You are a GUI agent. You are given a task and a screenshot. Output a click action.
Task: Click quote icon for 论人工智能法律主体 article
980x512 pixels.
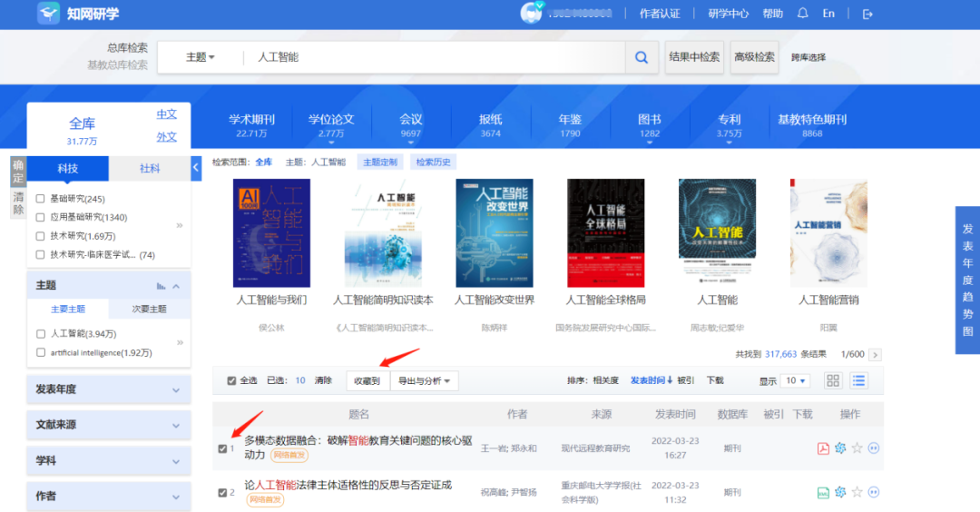point(874,492)
